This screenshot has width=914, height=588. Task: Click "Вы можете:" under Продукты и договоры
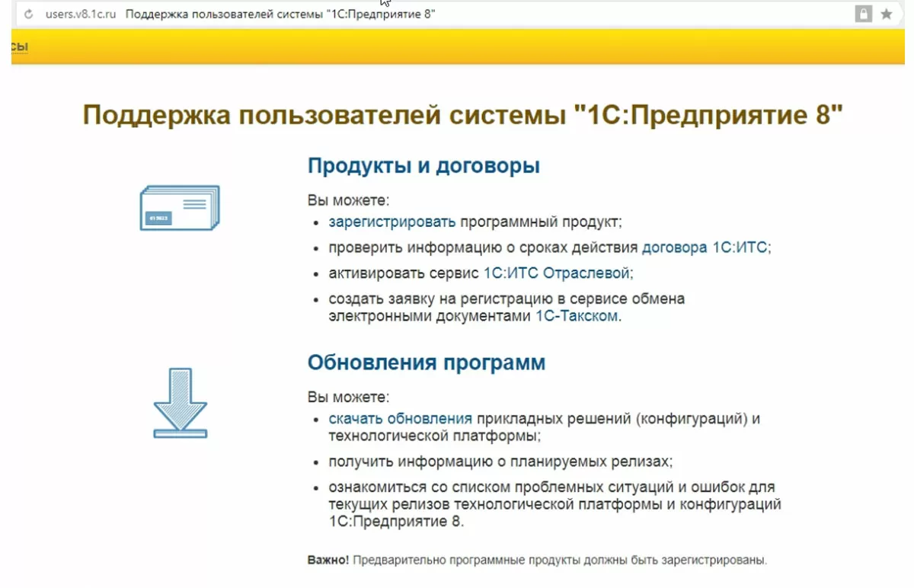(348, 200)
